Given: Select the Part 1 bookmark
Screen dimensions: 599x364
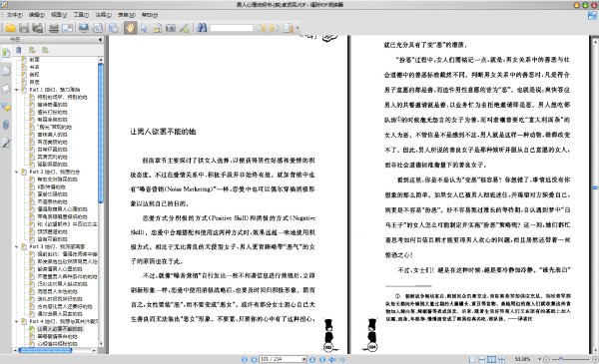Looking at the screenshot, I should [x=55, y=90].
